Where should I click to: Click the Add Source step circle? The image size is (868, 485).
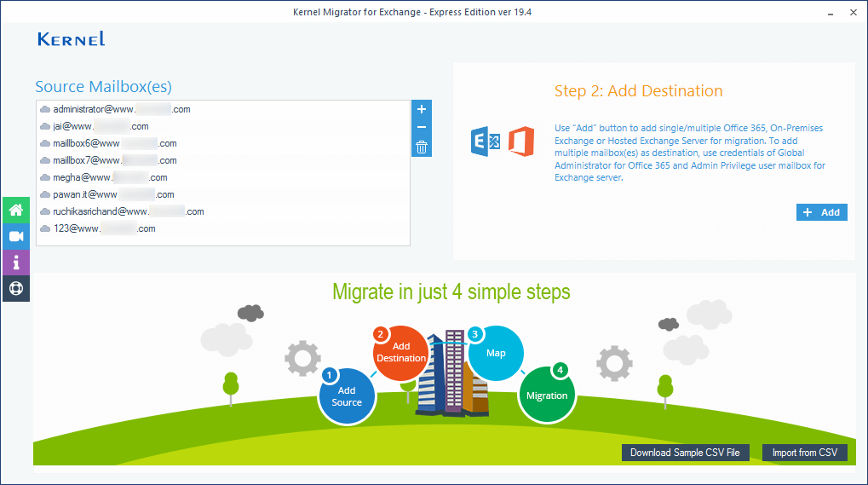(347, 396)
